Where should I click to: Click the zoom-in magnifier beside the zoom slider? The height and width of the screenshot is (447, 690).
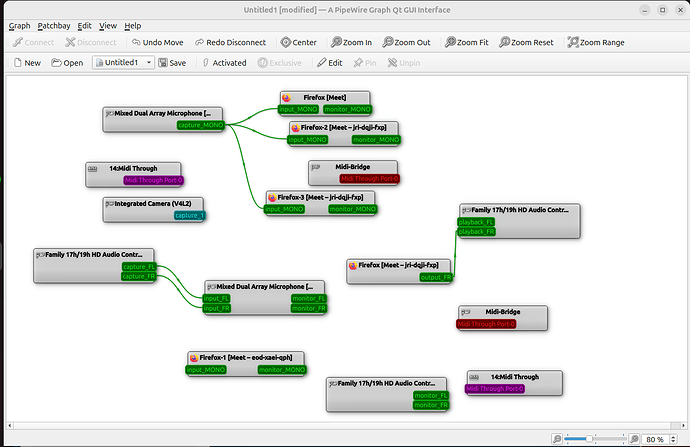(x=634, y=439)
